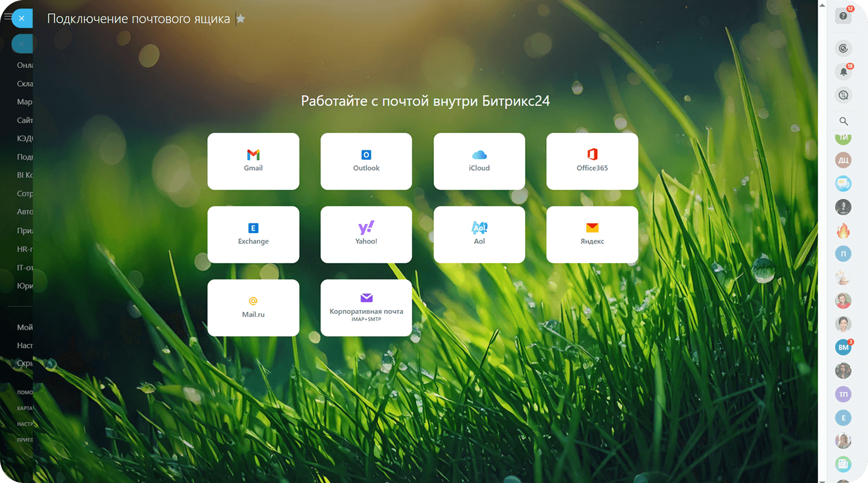The height and width of the screenshot is (483, 868).
Task: Toggle the hamburger menu at top left
Action: (7, 17)
